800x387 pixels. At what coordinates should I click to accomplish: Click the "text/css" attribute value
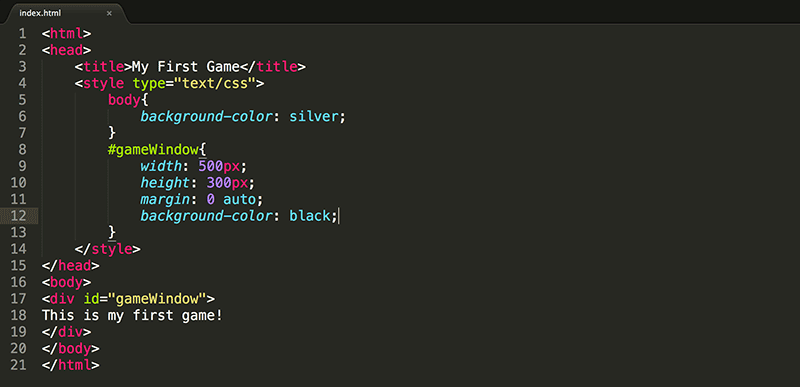pyautogui.click(x=215, y=84)
